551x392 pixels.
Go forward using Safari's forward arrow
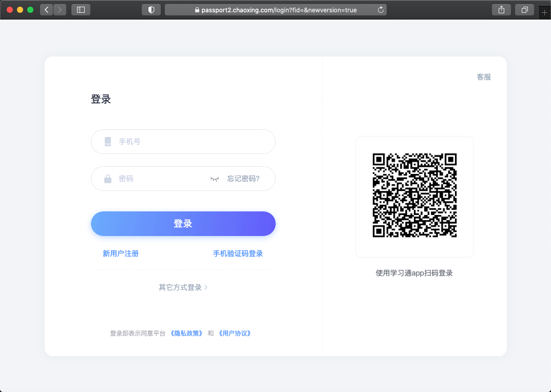tap(60, 10)
